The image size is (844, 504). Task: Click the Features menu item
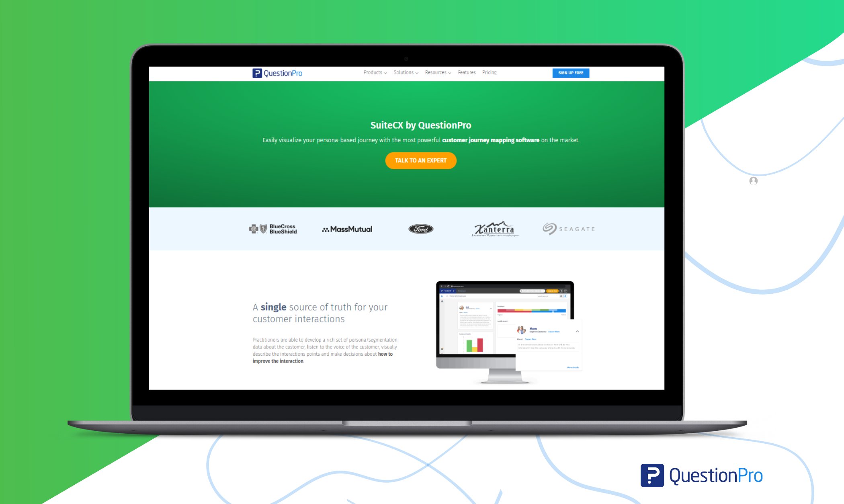point(467,72)
